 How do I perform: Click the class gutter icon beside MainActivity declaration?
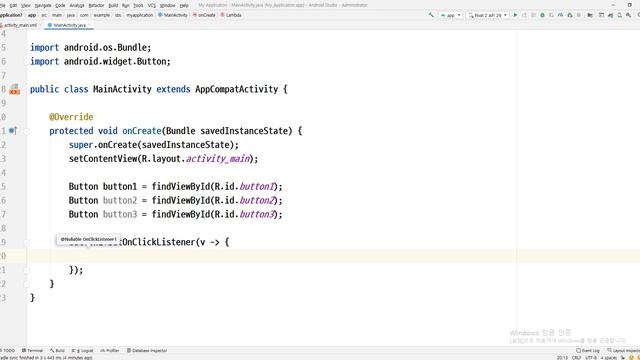(14, 89)
